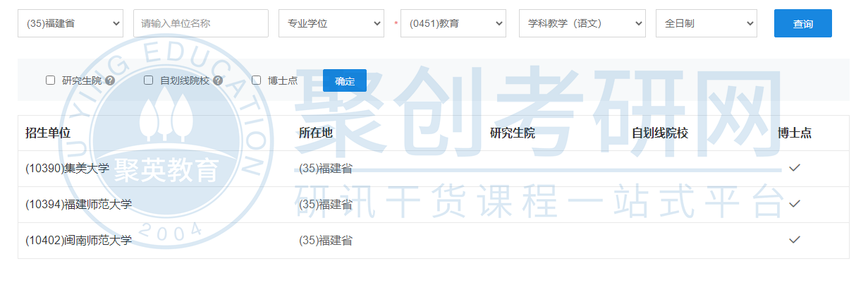Click 博士点 checkmark for 闽南师范大学 row
868x283 pixels.
(795, 240)
